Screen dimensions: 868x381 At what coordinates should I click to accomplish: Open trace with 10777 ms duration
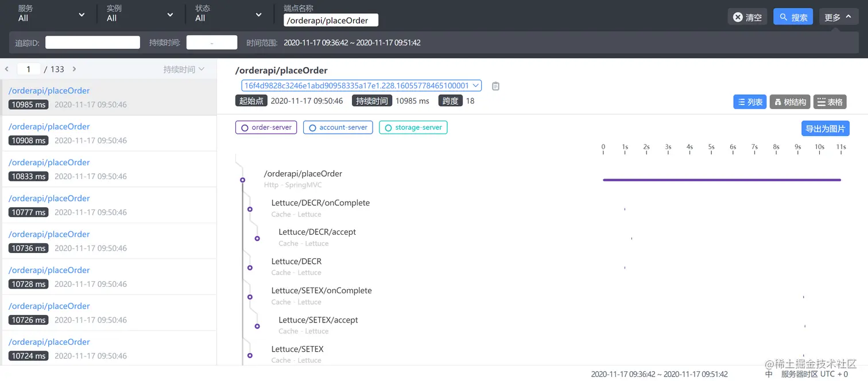(109, 205)
